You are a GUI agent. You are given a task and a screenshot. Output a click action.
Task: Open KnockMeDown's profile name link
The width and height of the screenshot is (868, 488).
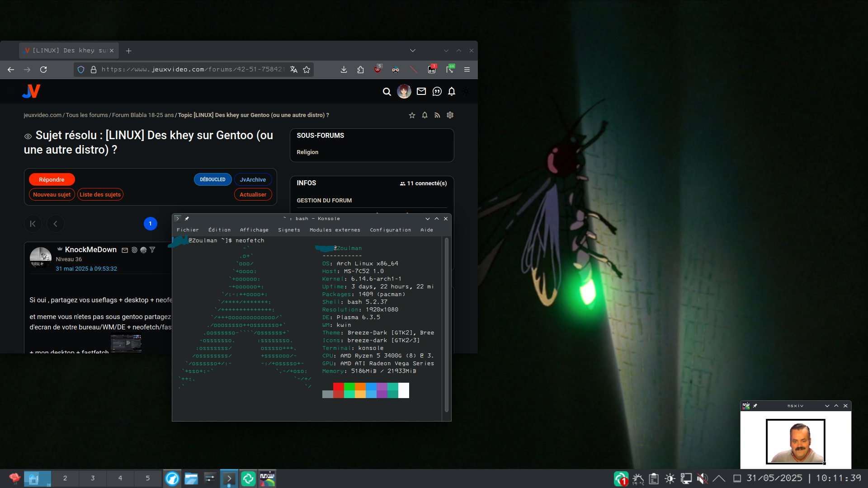(90, 249)
